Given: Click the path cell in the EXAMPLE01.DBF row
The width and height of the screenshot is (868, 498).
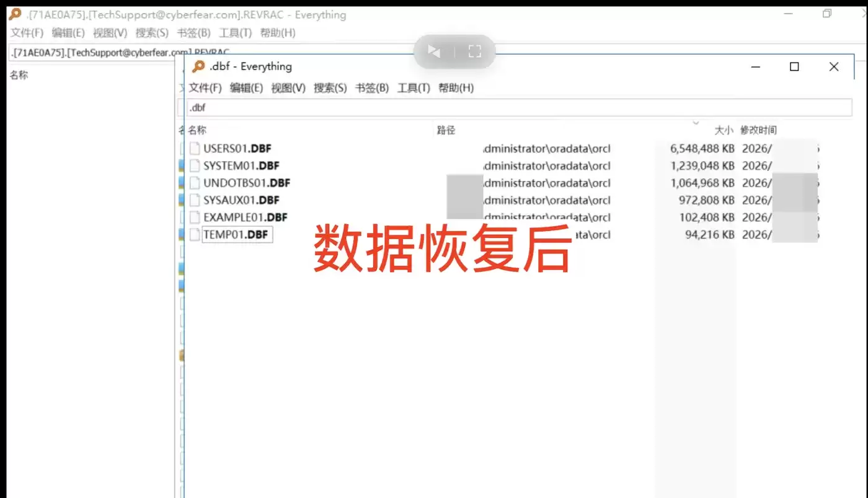Looking at the screenshot, I should 547,217.
